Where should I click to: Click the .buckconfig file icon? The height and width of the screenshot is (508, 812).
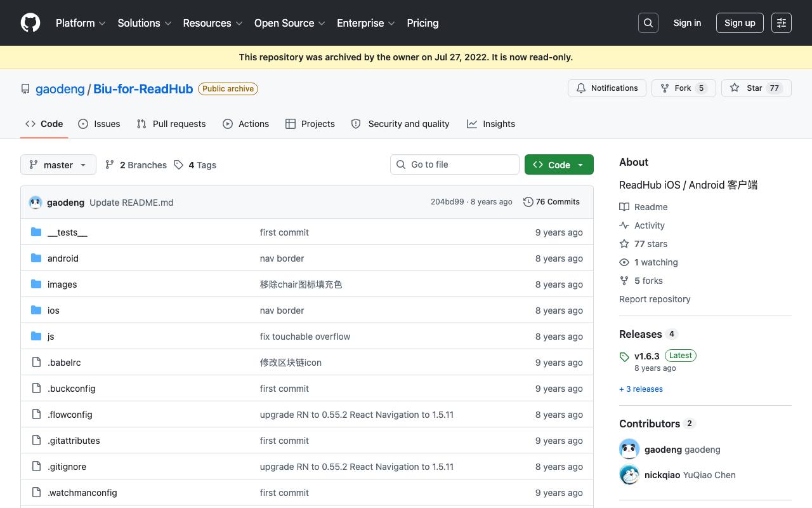[36, 389]
